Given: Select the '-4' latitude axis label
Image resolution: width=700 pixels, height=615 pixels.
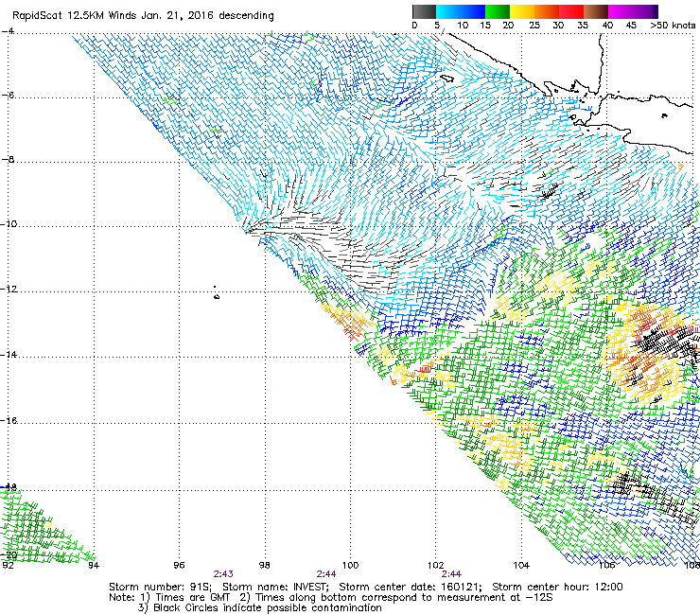Looking at the screenshot, I should click(x=8, y=31).
